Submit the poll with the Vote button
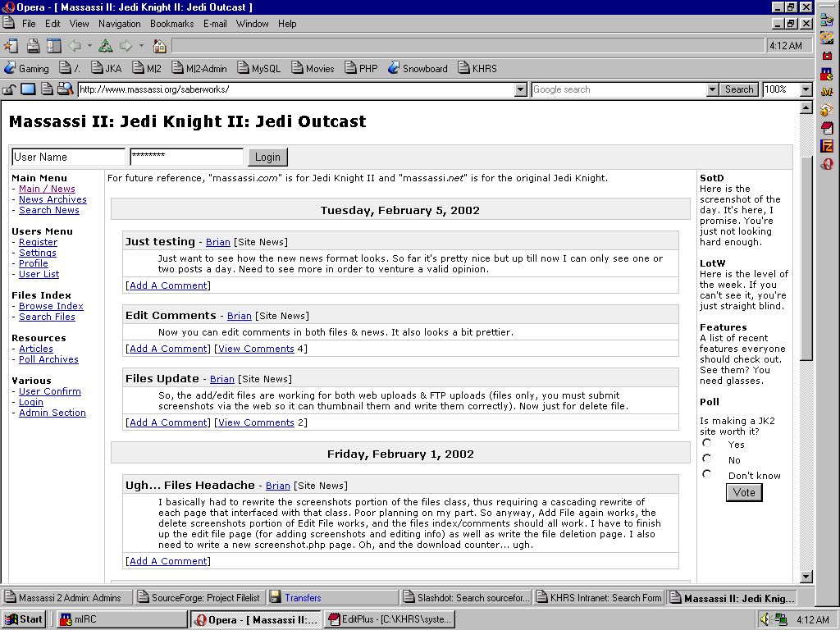The width and height of the screenshot is (840, 630). 743,492
